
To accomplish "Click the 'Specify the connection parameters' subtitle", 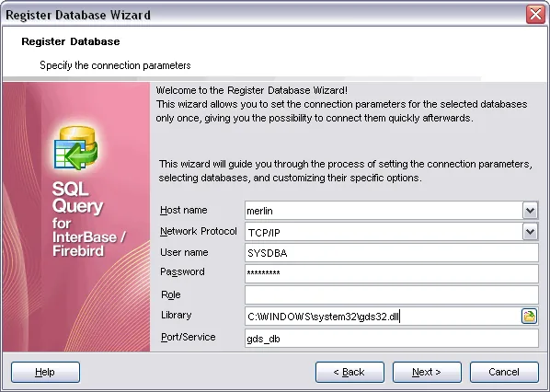I will (115, 65).
